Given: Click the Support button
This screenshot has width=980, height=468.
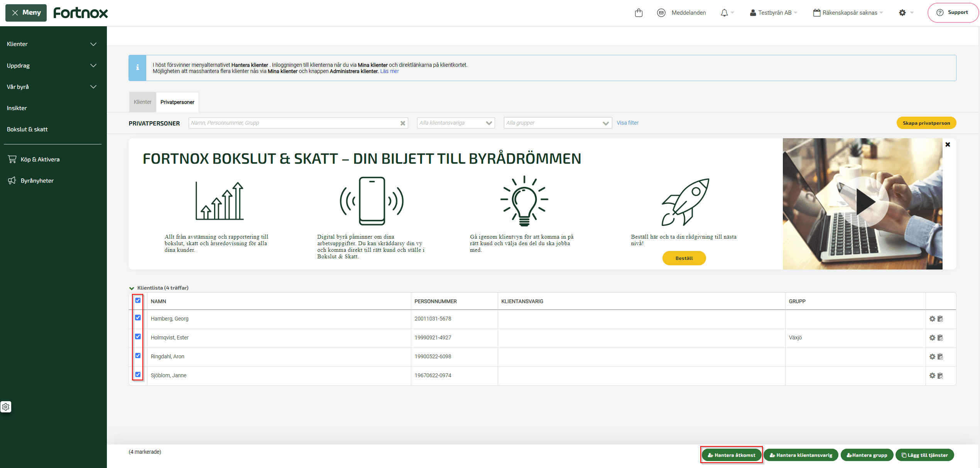Looking at the screenshot, I should (953, 13).
